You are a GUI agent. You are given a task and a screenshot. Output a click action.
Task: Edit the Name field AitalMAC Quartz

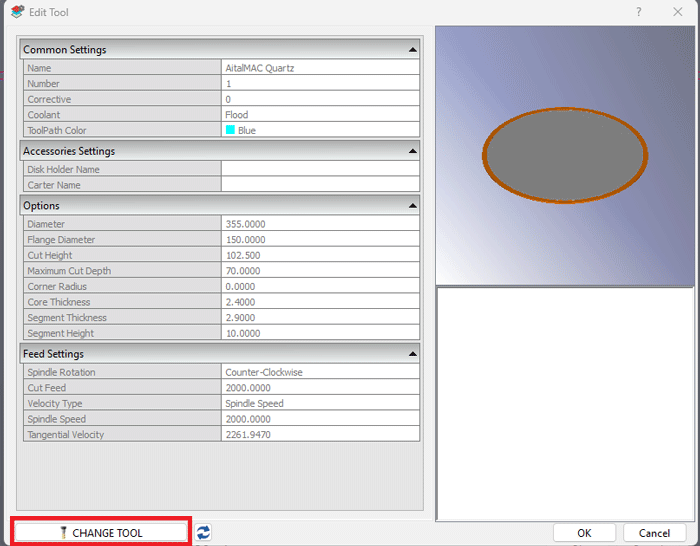[x=320, y=68]
